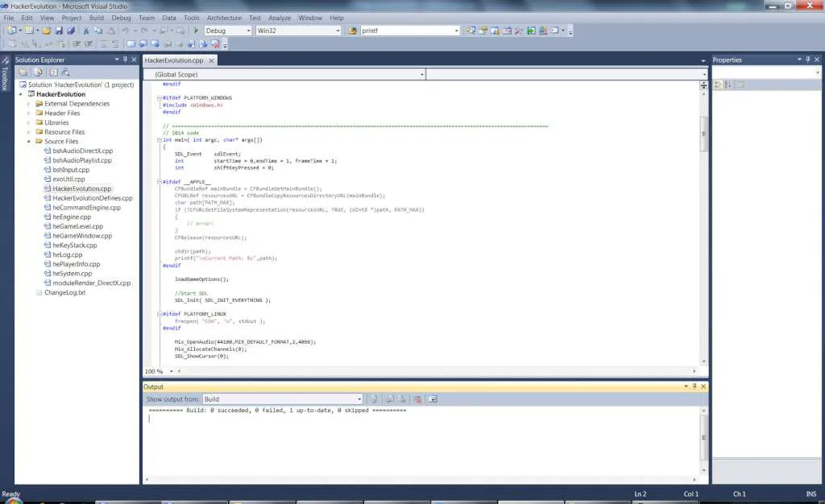Click Categorized icon in Properties panel
This screenshot has height=504, width=825.
coord(718,85)
